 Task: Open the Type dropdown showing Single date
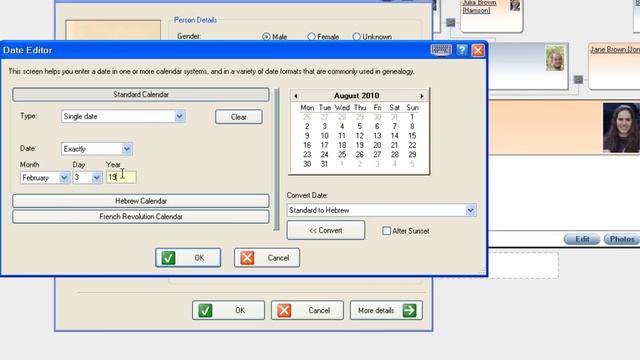(179, 116)
